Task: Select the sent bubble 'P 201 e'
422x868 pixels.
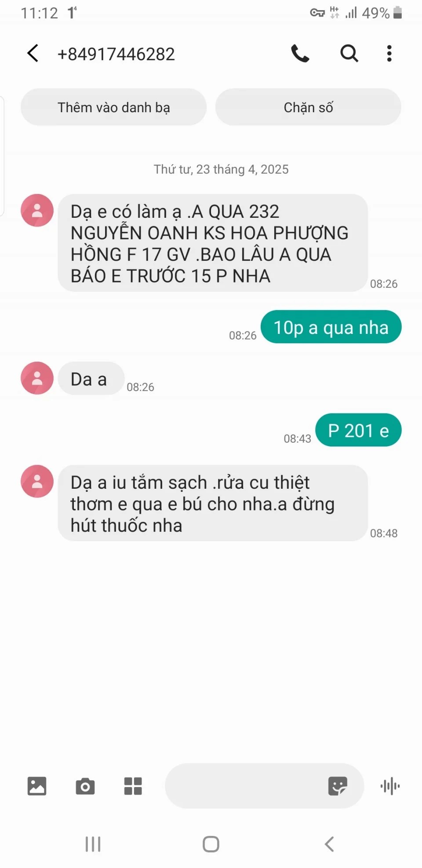Action: pos(359,430)
